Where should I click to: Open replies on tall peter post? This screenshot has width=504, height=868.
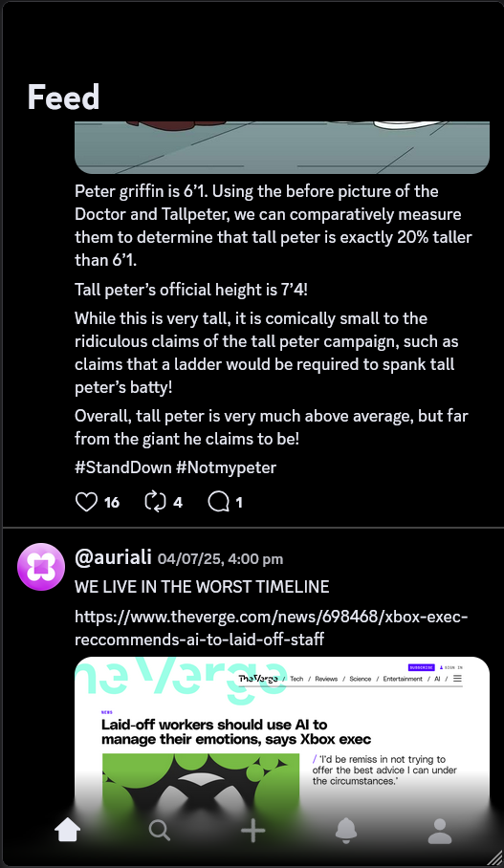[x=218, y=502]
